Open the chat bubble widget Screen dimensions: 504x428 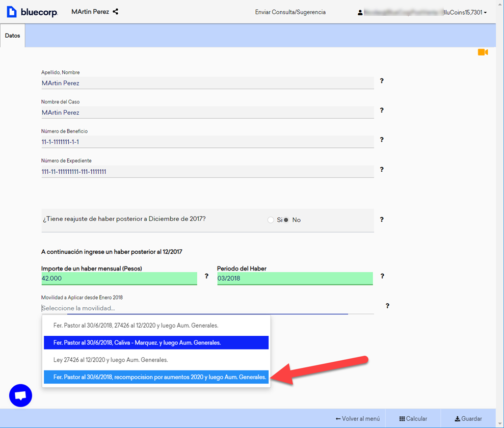(20, 395)
